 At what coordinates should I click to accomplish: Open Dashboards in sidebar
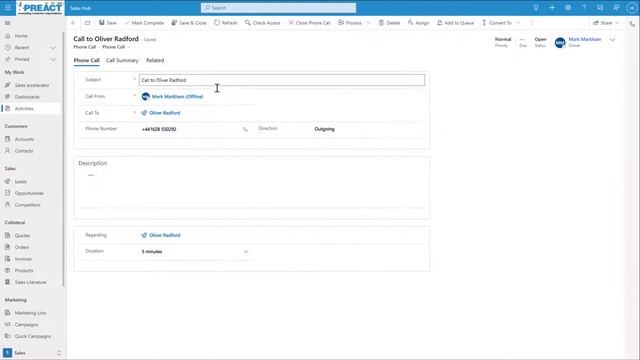pyautogui.click(x=27, y=97)
